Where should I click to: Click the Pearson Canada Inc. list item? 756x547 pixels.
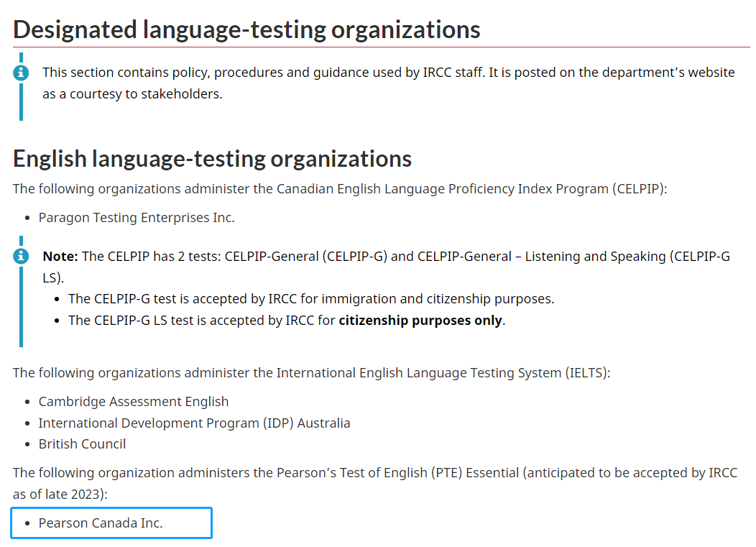(101, 523)
